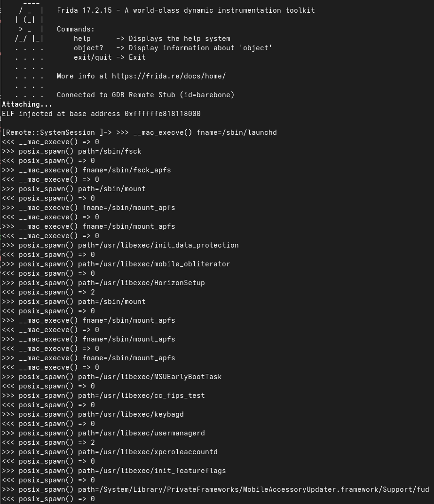Viewport: 434px width, 504px height.
Task: Click the keybagd spawn line
Action: [x=93, y=414]
